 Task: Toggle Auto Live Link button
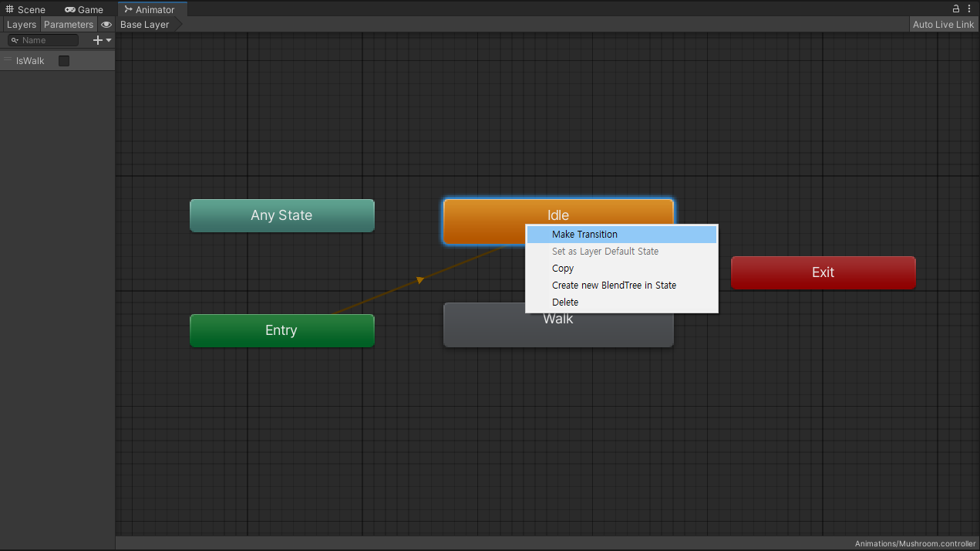pyautogui.click(x=943, y=25)
